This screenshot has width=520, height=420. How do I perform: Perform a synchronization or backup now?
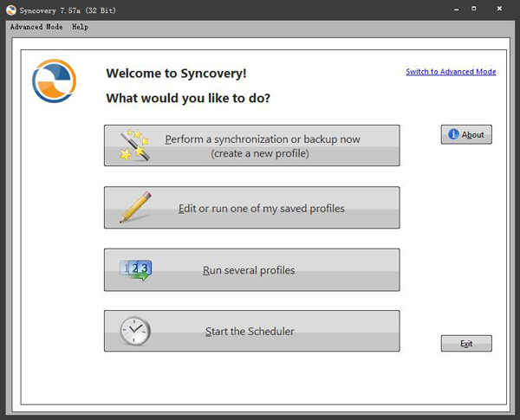pyautogui.click(x=252, y=145)
